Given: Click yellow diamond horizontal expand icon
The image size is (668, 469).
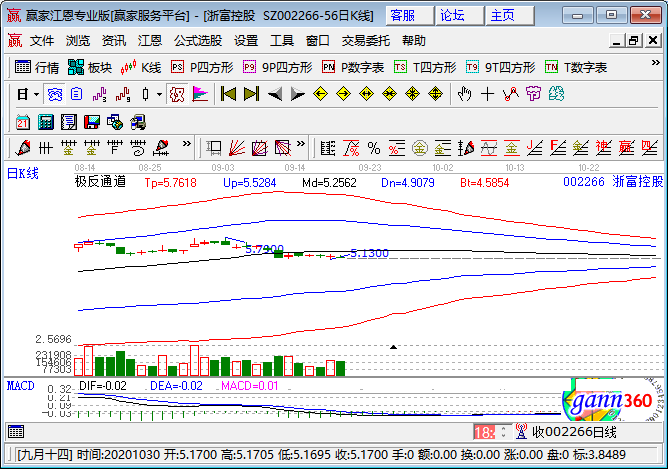Looking at the screenshot, I should click(366, 94).
